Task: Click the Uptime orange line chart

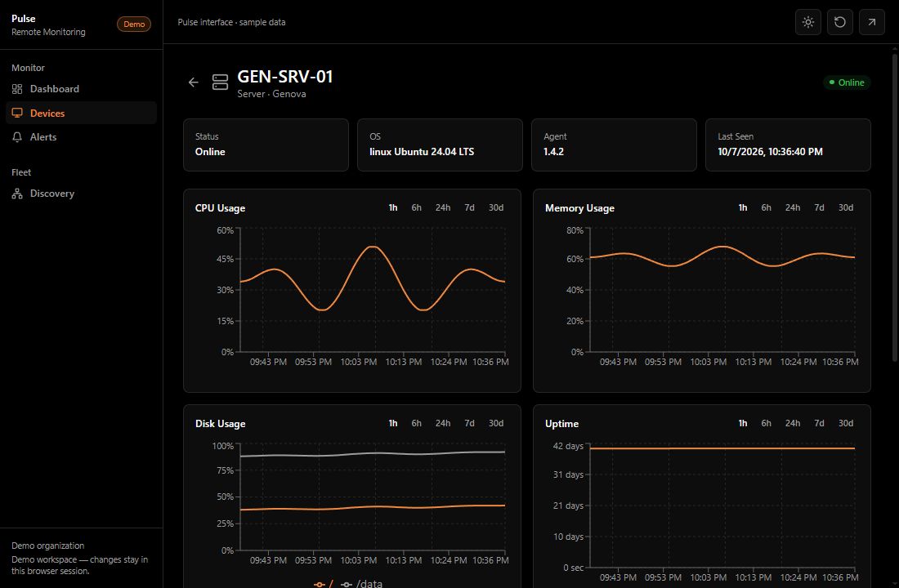Action: 722,448
